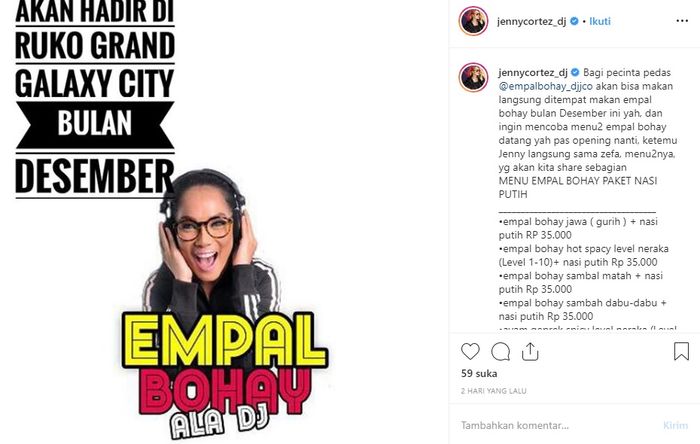The height and width of the screenshot is (444, 700).
Task: Select the verified badge in the post header
Action: pos(574,21)
